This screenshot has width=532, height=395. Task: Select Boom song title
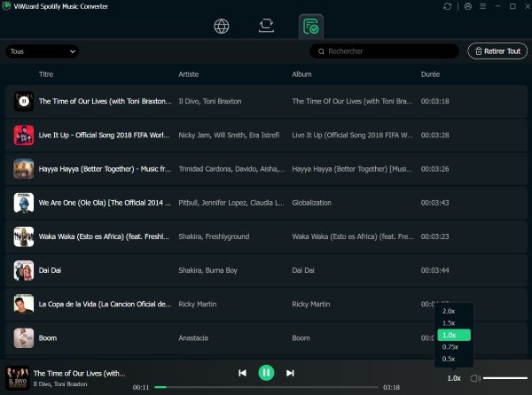[48, 338]
